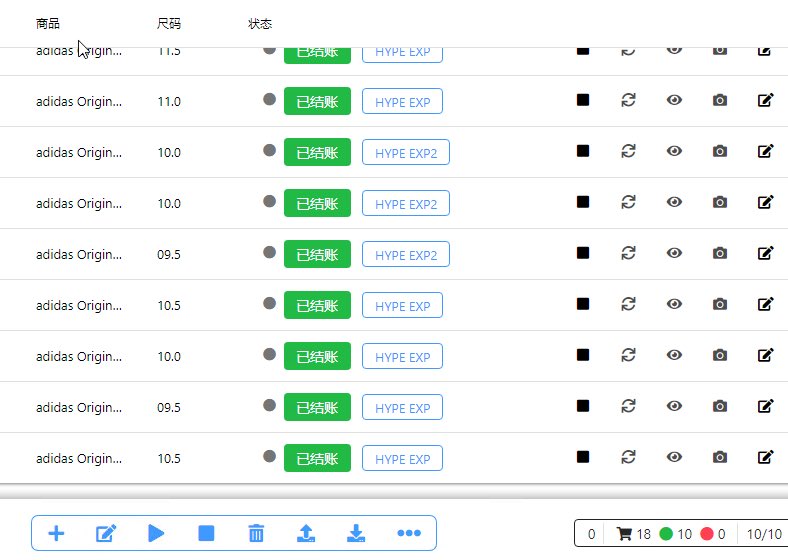Select HYPE EXP tag on size 09.5 row
788x560 pixels.
pos(403,407)
